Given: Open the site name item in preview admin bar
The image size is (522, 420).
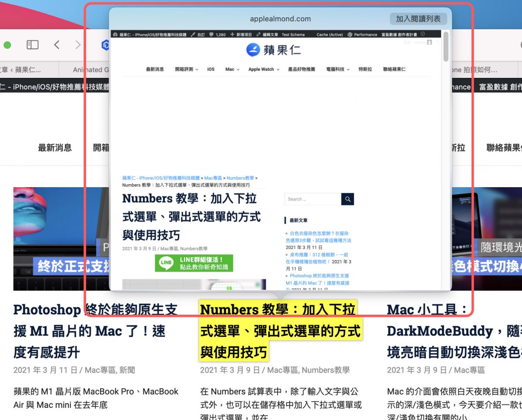Looking at the screenshot, I should point(149,34).
